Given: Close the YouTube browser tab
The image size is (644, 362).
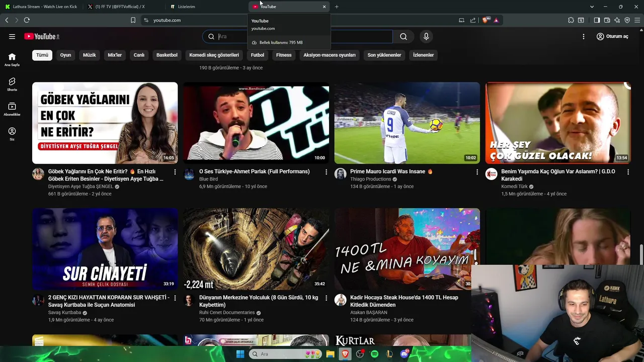Looking at the screenshot, I should pos(324,7).
